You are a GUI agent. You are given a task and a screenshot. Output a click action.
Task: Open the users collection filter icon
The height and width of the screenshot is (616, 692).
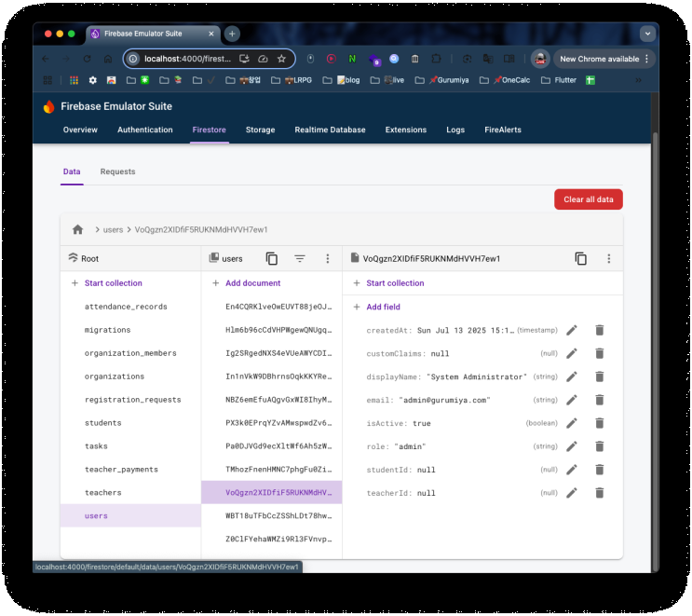click(x=300, y=259)
